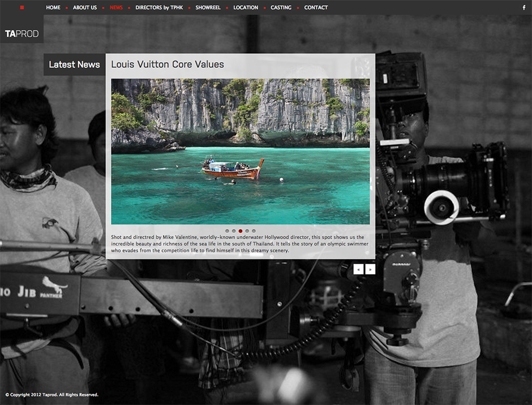Open the Facebook page icon
Viewport: 532px width, 405px height.
tap(524, 7)
